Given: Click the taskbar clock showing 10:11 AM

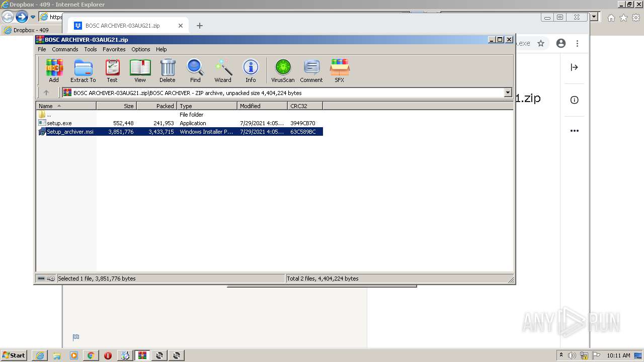Looking at the screenshot, I should (618, 355).
